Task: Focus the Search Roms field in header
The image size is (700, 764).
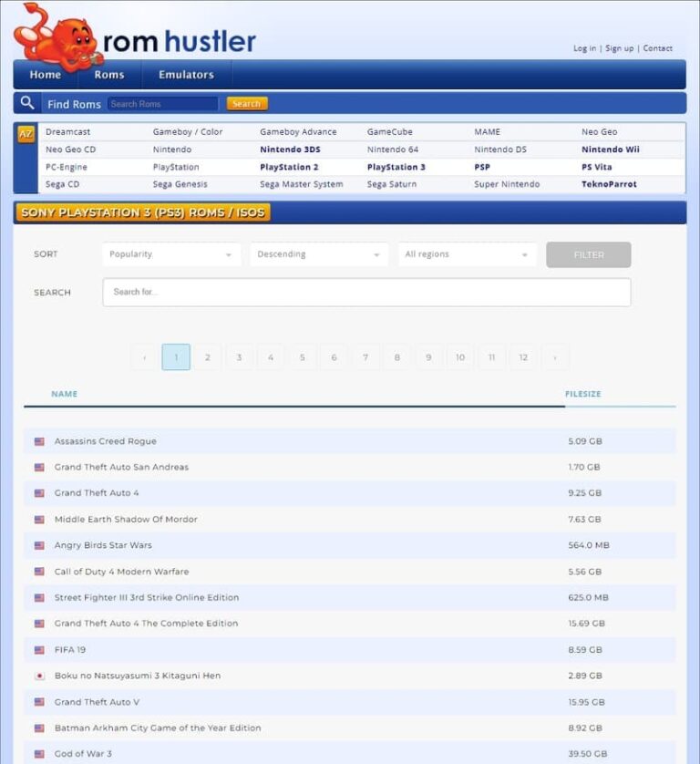Action: tap(163, 104)
